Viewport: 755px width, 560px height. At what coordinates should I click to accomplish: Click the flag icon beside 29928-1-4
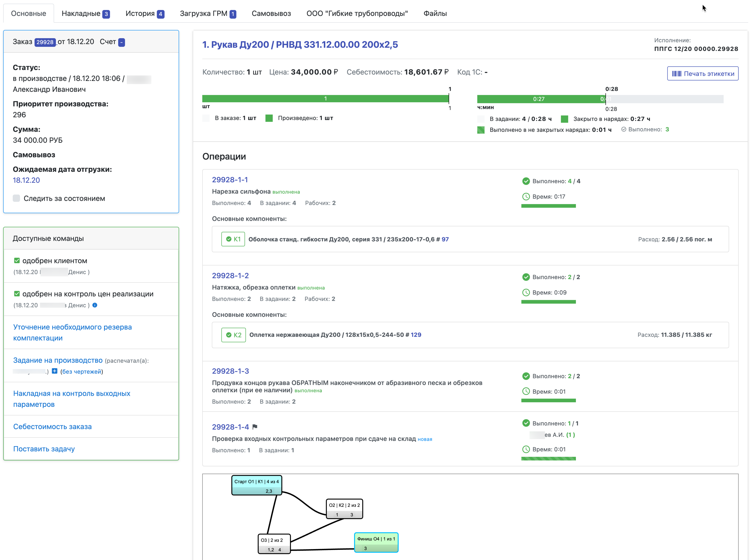click(255, 427)
